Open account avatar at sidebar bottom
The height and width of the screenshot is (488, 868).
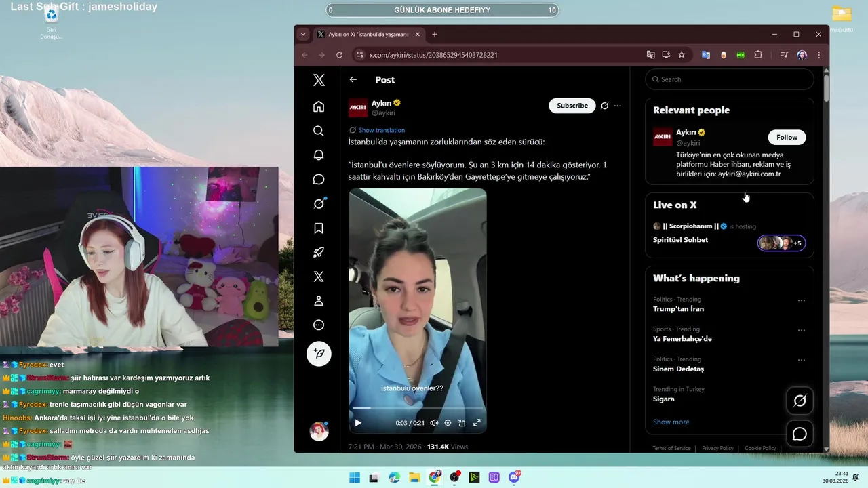[319, 431]
